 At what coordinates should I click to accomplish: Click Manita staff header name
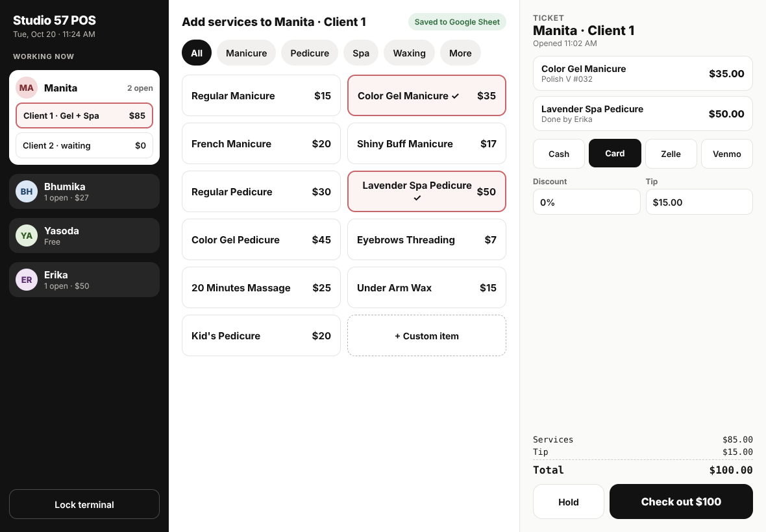(x=60, y=88)
